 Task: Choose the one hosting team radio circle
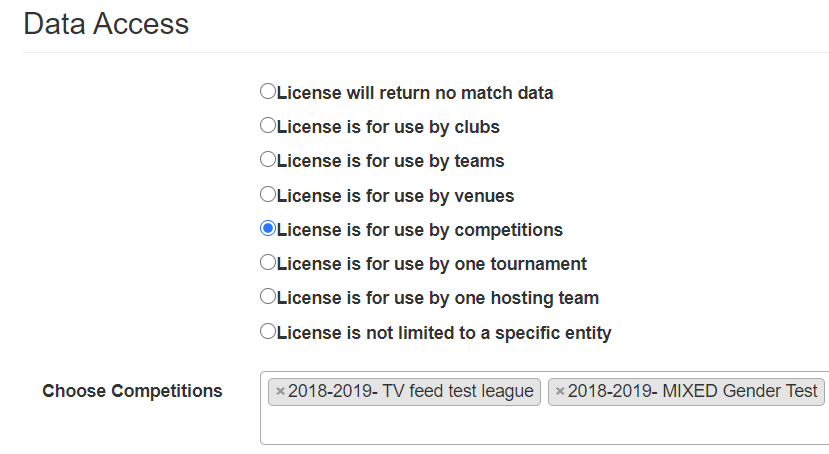pyautogui.click(x=268, y=296)
